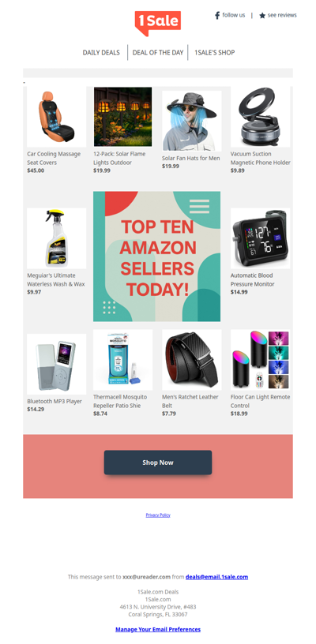Open Manage Your Email Preferences
The image size is (316, 644).
[158, 629]
